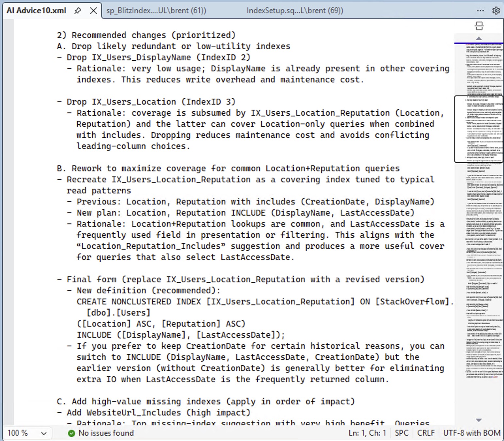Expand the zoom level chevron arrow
Screen dimensions: 504x441
44,433
